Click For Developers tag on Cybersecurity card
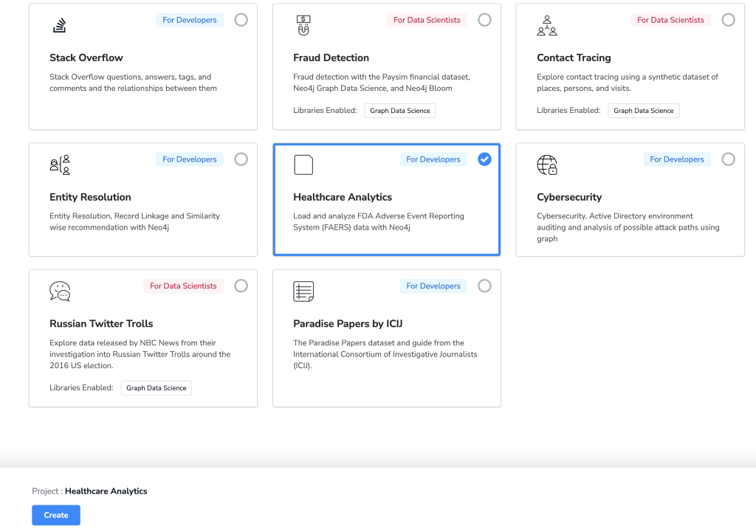The height and width of the screenshot is (532, 756). [x=677, y=159]
